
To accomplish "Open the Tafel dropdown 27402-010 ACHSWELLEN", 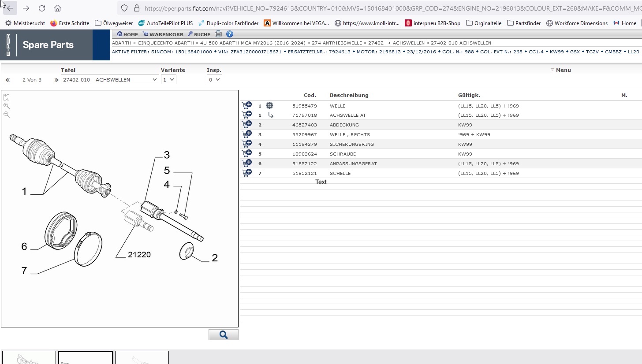I will (x=110, y=80).
